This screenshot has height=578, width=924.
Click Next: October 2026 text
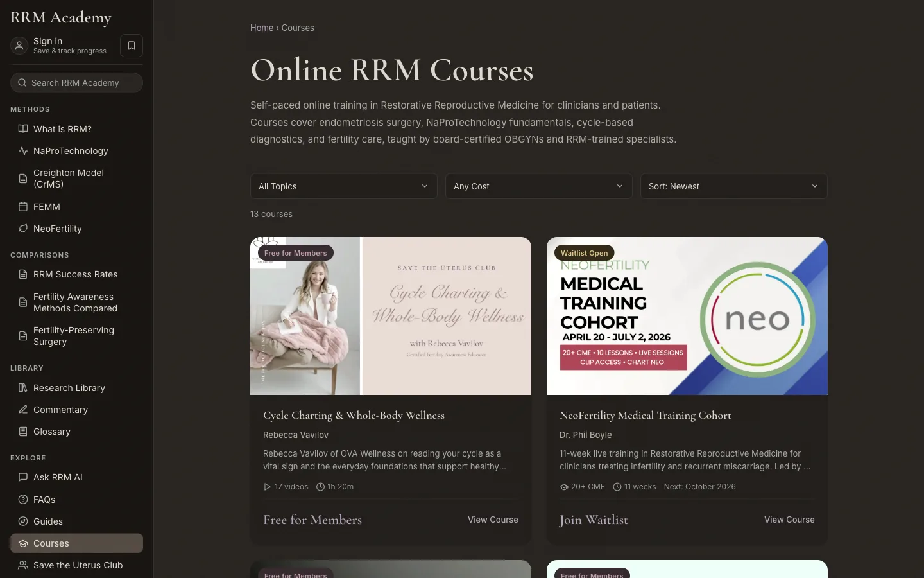(700, 487)
